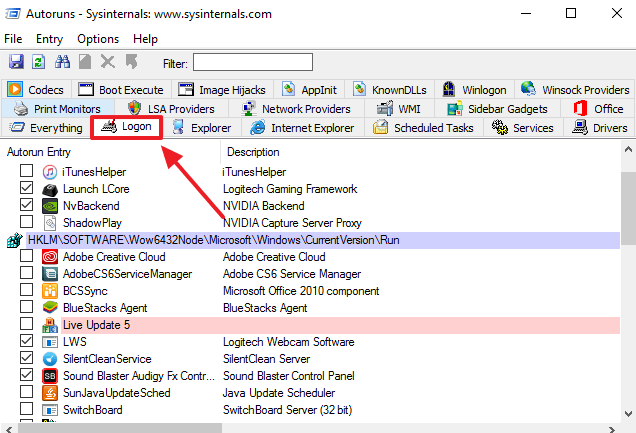Click the Refresh toolbar icon
636x433 pixels.
point(38,63)
